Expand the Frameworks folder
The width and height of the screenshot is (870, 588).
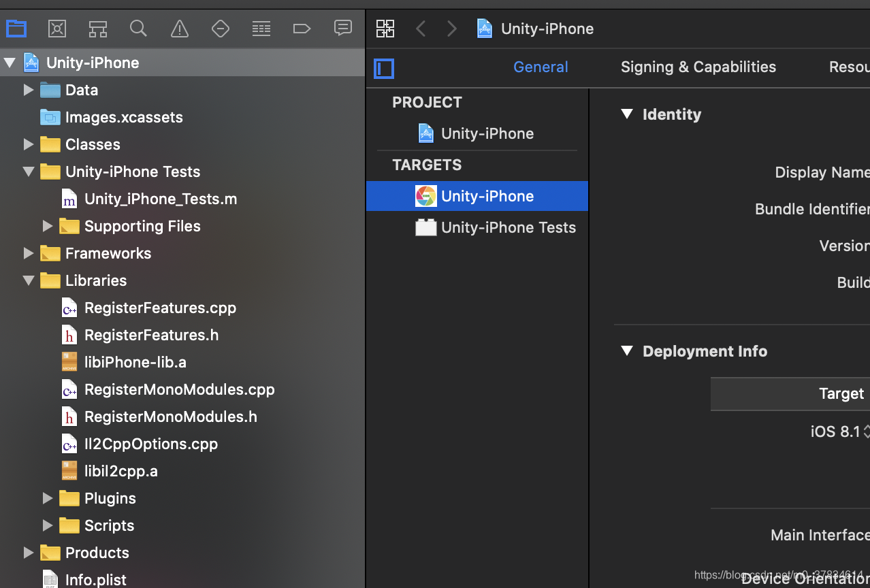tap(28, 253)
